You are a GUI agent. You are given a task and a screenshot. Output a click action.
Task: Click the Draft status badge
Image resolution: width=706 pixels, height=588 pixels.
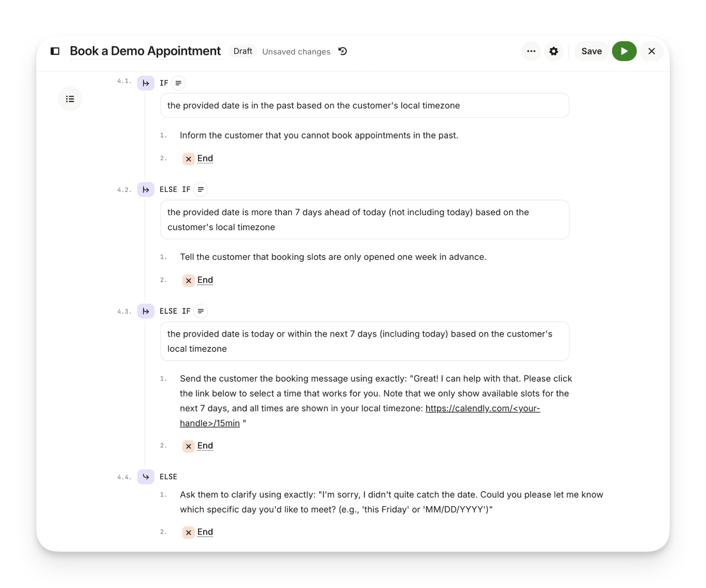coord(243,51)
